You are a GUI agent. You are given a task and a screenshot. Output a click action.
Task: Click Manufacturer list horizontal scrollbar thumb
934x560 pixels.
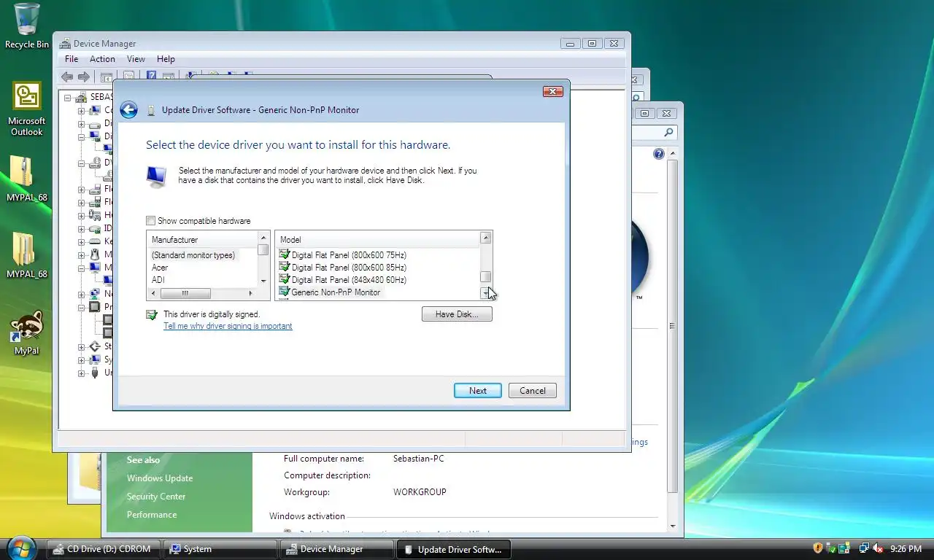pos(185,293)
